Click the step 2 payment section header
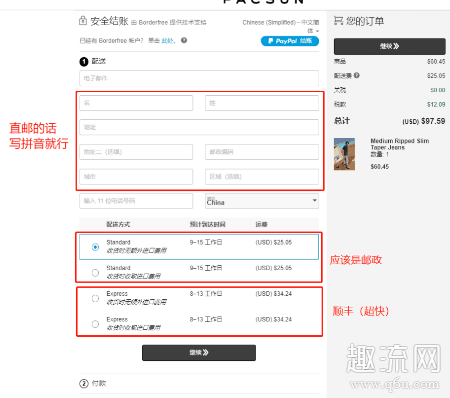450x398 pixels. 93,384
